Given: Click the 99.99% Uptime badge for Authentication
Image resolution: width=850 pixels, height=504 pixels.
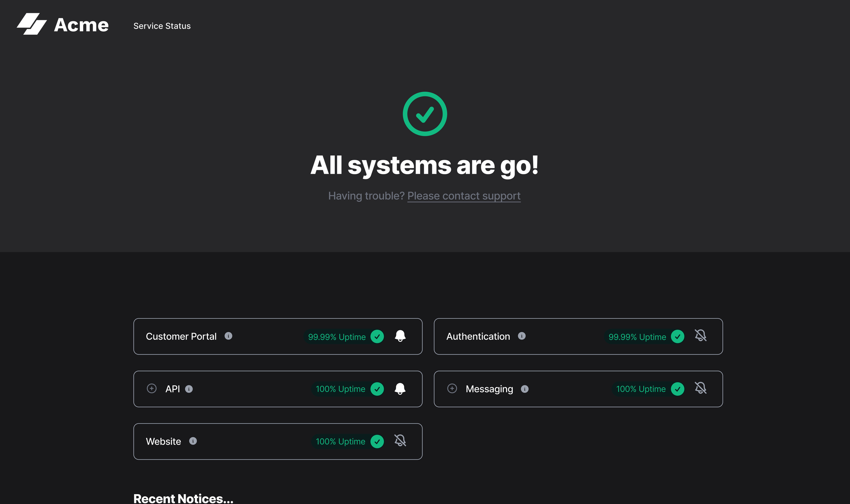Looking at the screenshot, I should click(x=637, y=337).
